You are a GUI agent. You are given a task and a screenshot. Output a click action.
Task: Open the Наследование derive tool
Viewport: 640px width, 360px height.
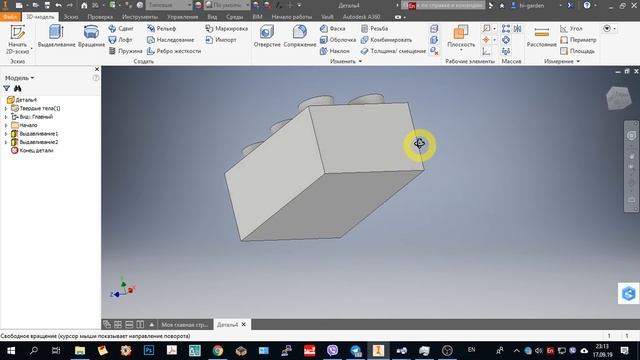click(170, 40)
